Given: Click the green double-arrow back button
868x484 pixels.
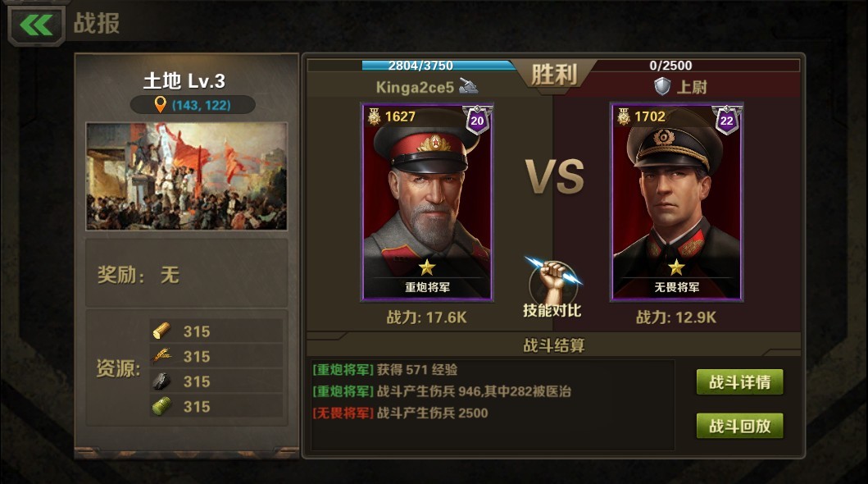Looking at the screenshot, I should 37,25.
